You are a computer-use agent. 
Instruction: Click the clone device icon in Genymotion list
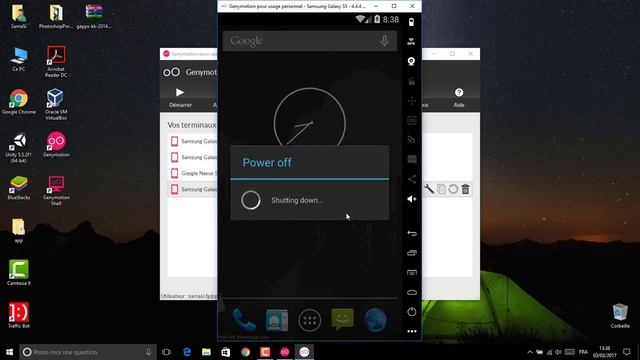coord(441,189)
